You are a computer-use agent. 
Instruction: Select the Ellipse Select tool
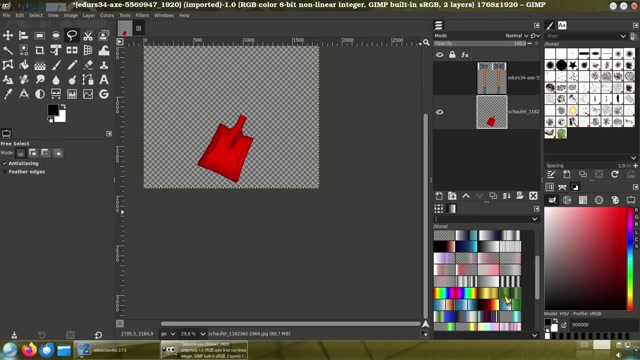coord(56,36)
